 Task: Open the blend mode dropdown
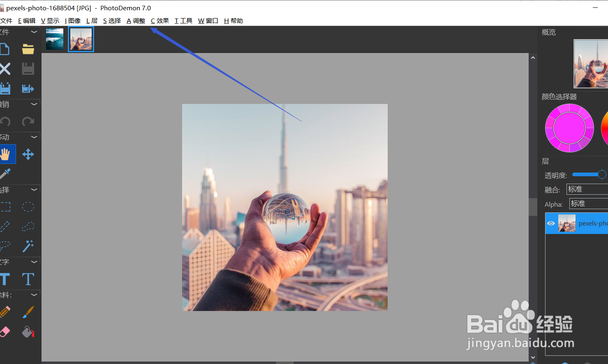[587, 189]
